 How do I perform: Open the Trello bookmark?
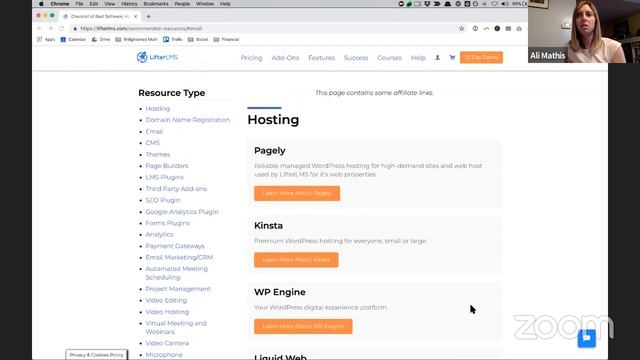tap(173, 40)
